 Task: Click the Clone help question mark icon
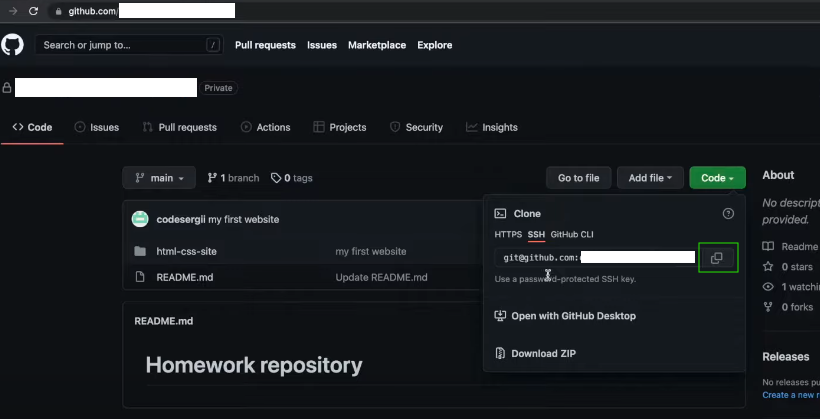(x=728, y=213)
